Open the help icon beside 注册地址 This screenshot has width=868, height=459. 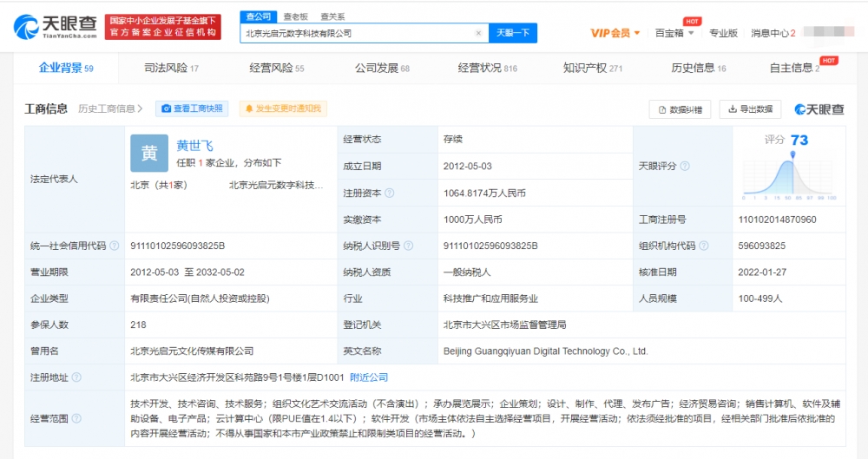76,377
